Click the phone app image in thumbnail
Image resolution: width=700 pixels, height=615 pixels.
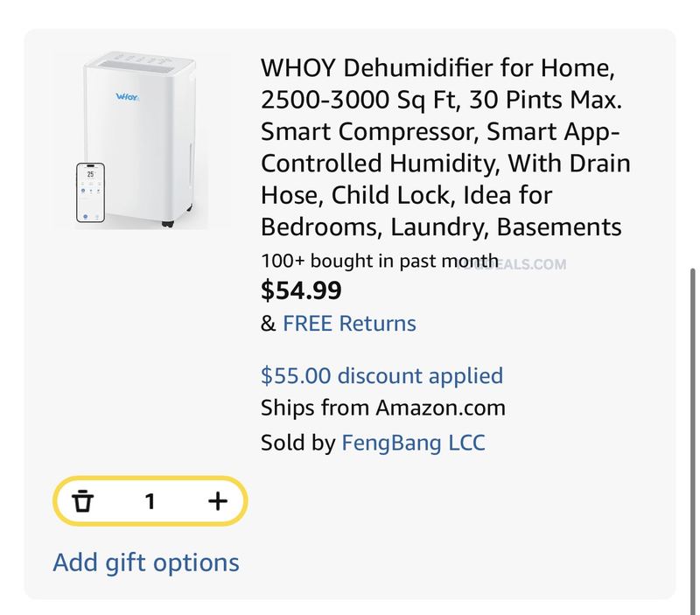click(91, 192)
